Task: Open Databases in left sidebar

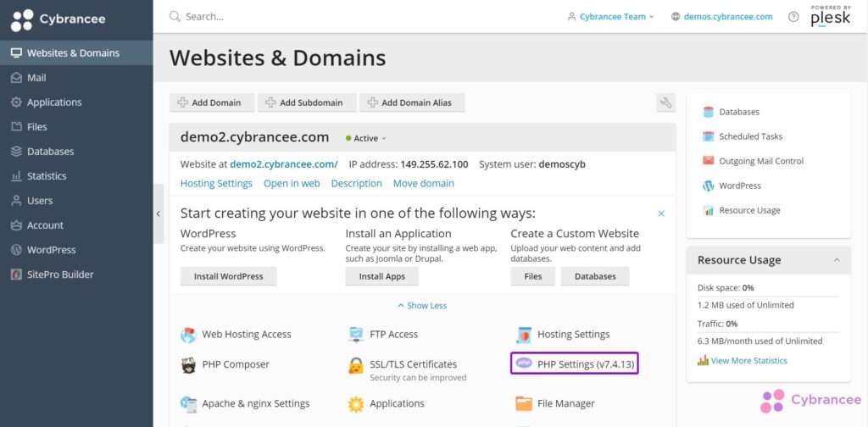Action: 76,152
